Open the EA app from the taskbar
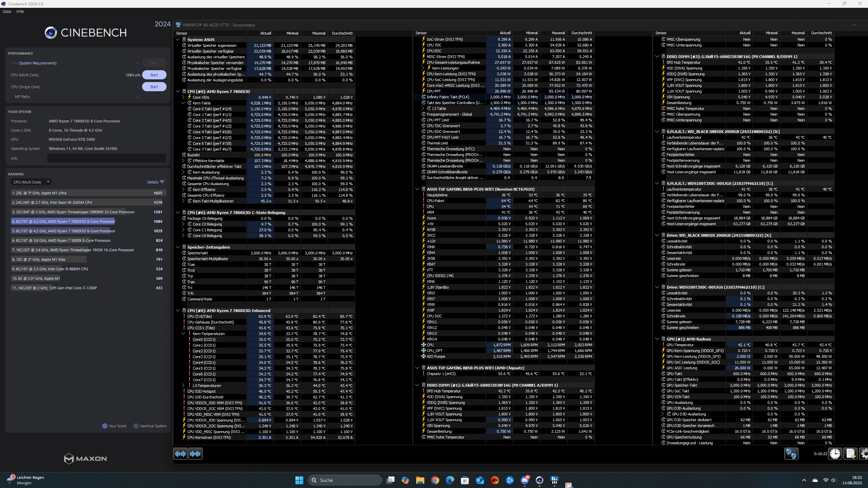The width and height of the screenshot is (868, 488). pyautogui.click(x=495, y=480)
